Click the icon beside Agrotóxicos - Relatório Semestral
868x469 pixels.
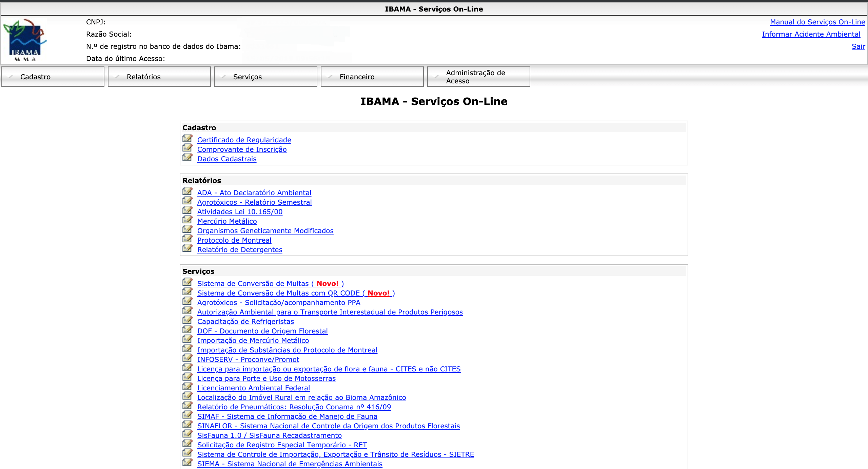coord(188,201)
